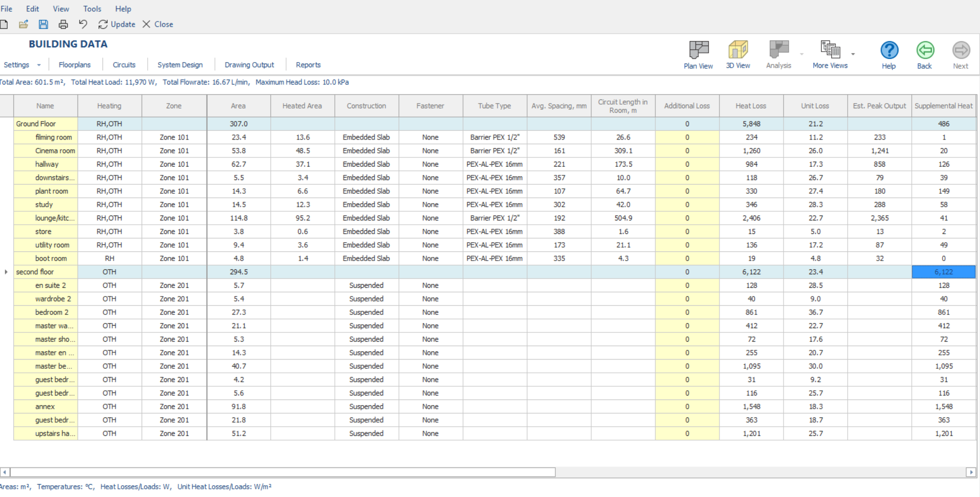
Task: Switch to the System Design tab
Action: (180, 65)
